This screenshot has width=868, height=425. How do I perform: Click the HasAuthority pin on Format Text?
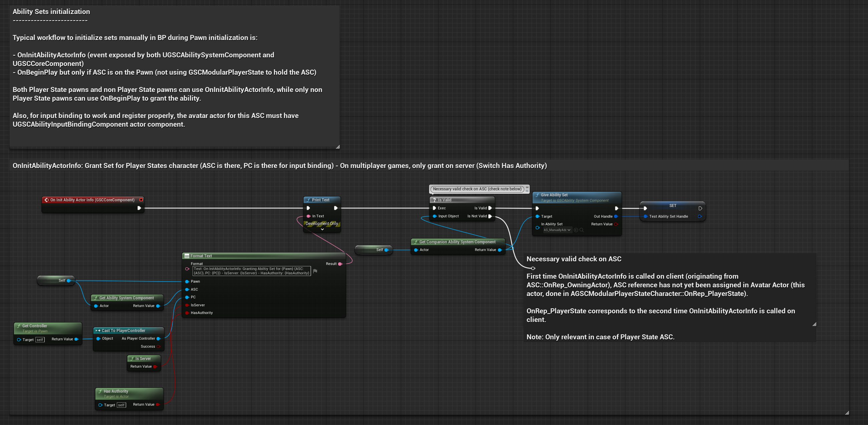coord(187,313)
